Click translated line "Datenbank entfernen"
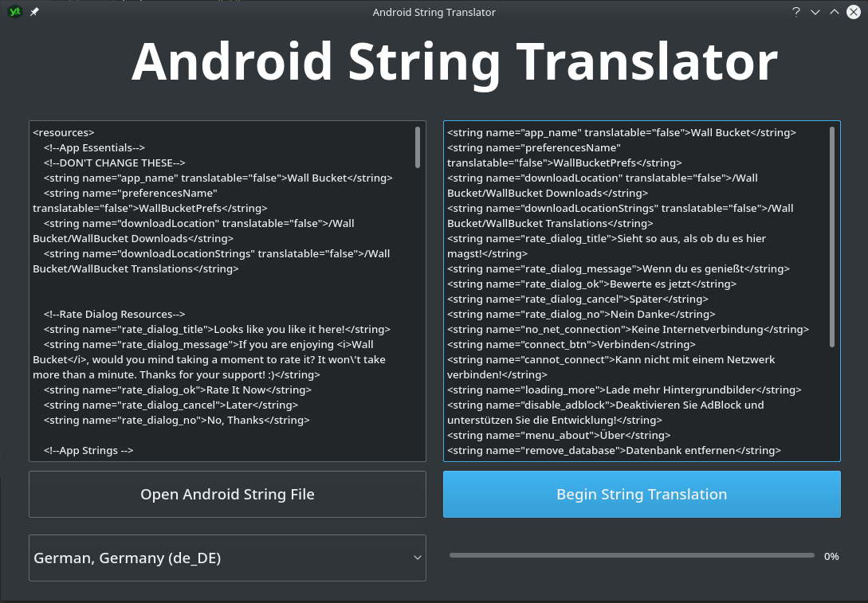Screen dimensions: 868x603 [614, 450]
